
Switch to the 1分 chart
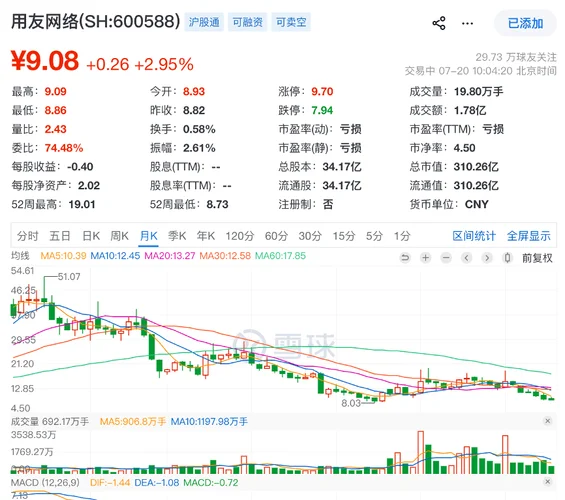coord(402,236)
